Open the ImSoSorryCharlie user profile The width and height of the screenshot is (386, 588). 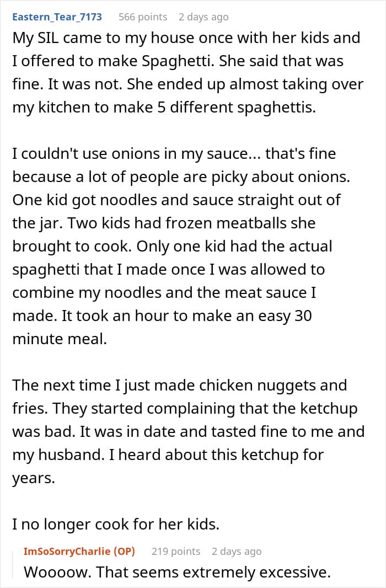[x=67, y=551]
